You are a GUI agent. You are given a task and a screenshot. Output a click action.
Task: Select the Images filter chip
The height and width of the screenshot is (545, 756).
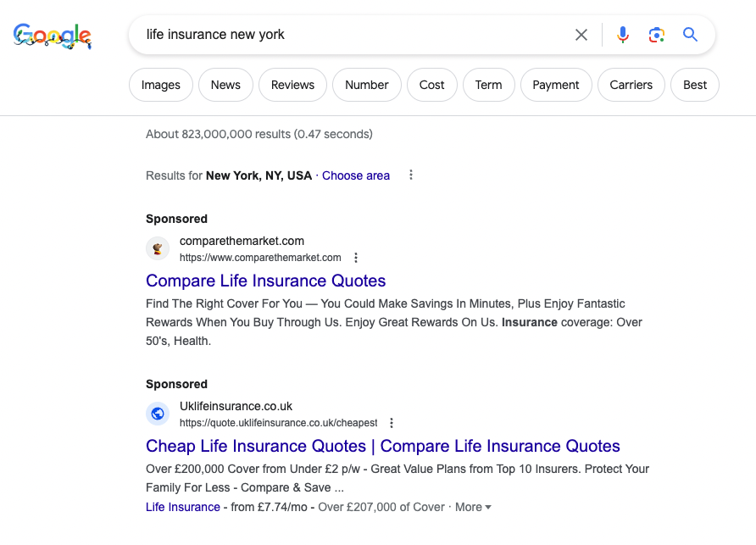[160, 85]
